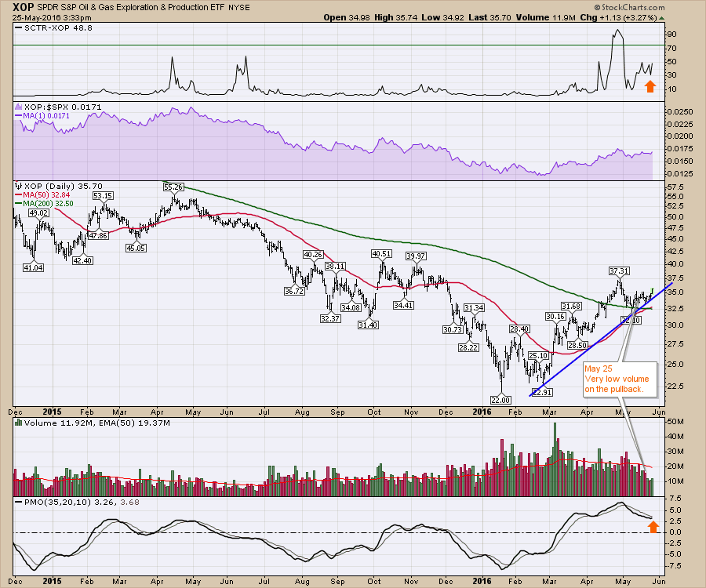Click the 28.22 price label
This screenshot has width=706, height=588.
(469, 348)
